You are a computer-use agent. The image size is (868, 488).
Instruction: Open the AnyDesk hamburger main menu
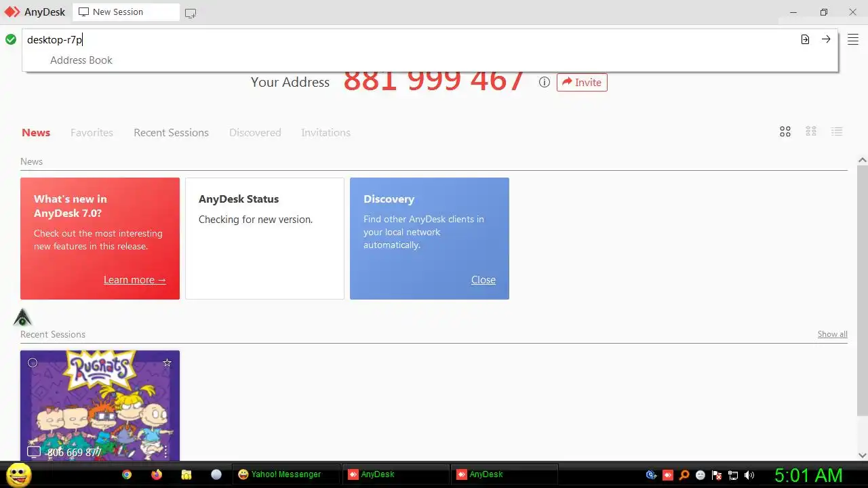pos(853,39)
